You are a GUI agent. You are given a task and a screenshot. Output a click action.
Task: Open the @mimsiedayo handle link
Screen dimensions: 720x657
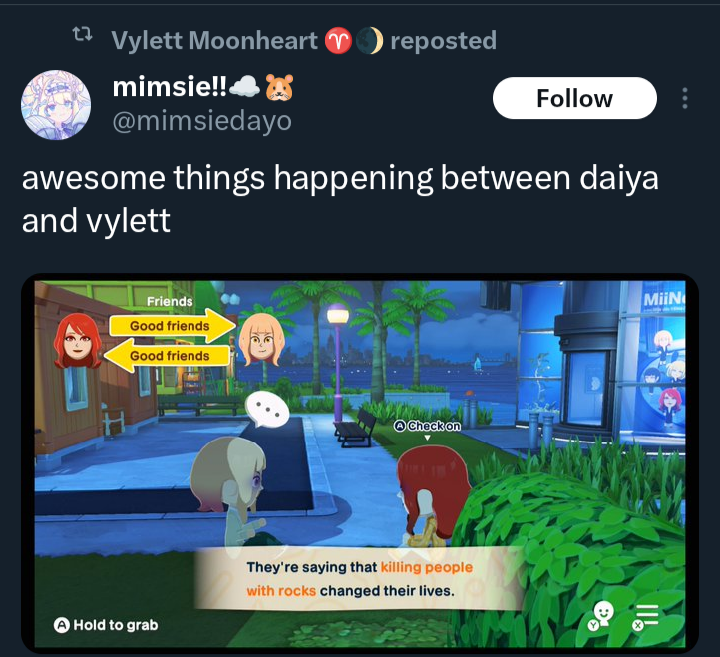(202, 121)
